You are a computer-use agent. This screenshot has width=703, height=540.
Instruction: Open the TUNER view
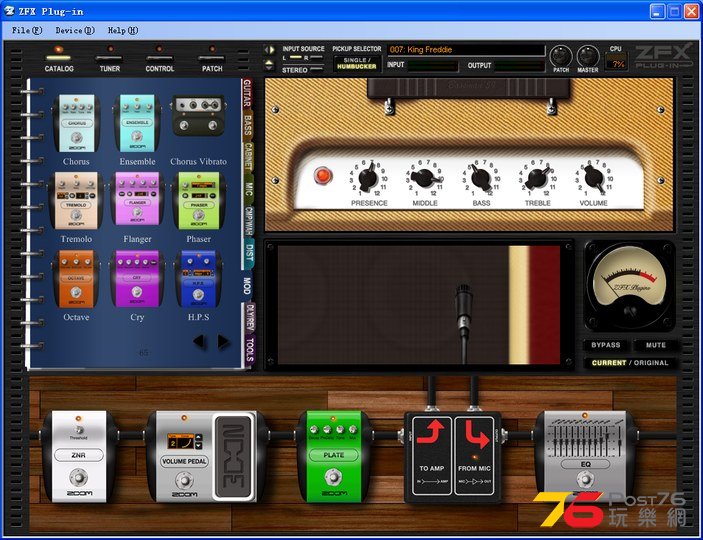[x=109, y=59]
